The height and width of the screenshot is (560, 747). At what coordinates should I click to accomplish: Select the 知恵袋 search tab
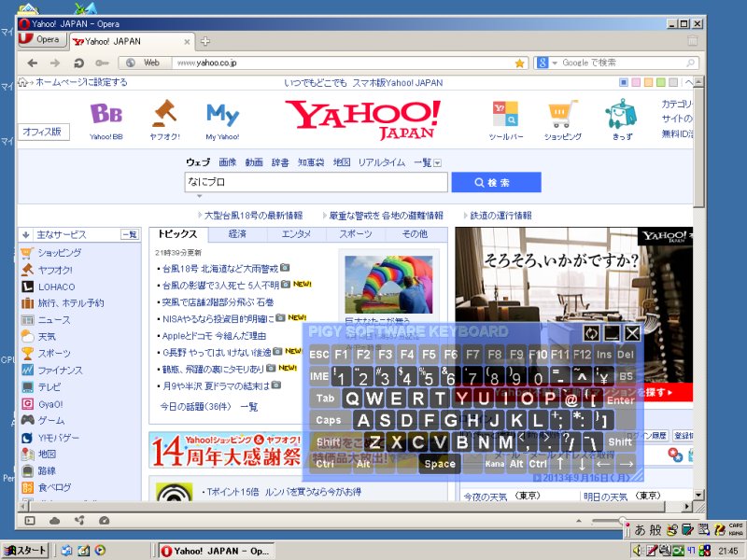tap(311, 162)
